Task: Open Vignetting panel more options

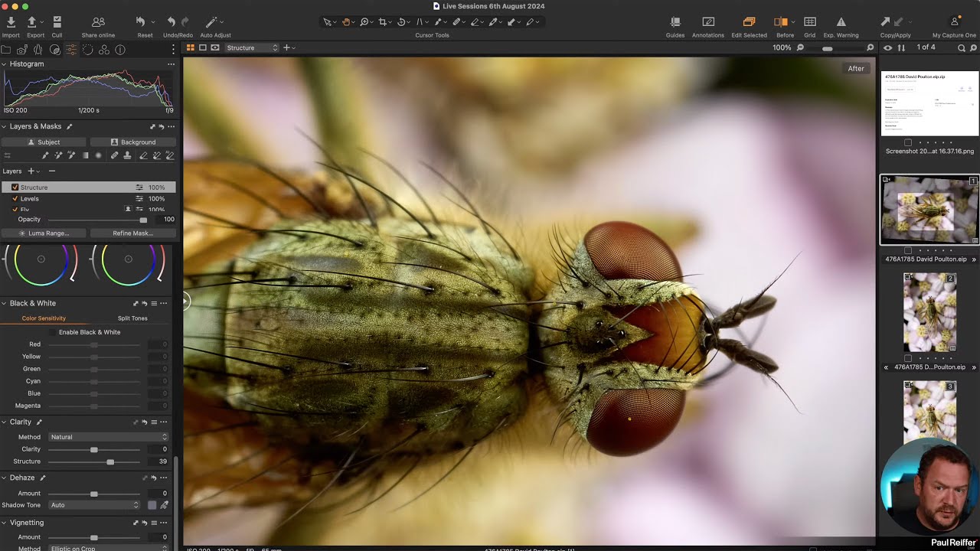Action: 163,523
